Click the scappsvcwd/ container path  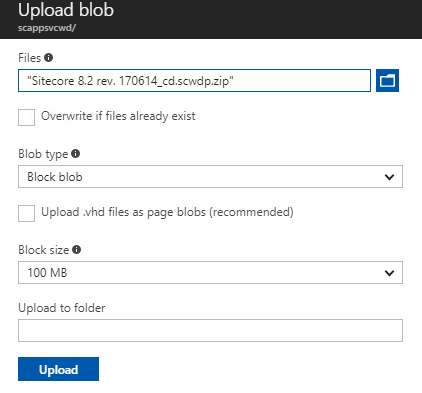point(47,28)
